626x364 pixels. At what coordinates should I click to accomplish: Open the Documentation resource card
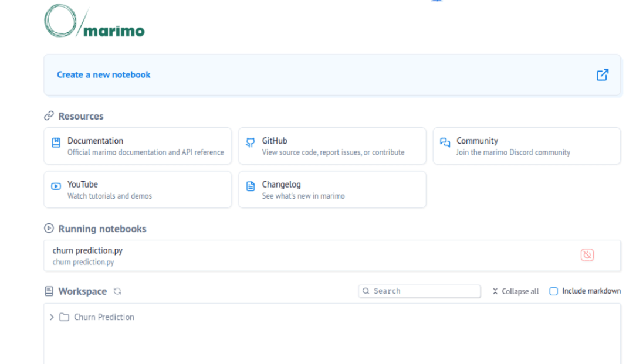point(138,146)
